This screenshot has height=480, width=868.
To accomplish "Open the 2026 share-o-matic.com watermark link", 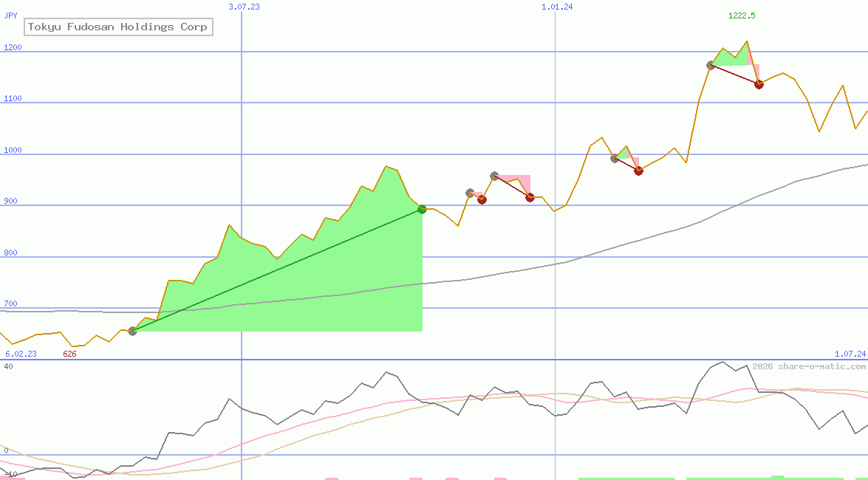I will click(807, 364).
